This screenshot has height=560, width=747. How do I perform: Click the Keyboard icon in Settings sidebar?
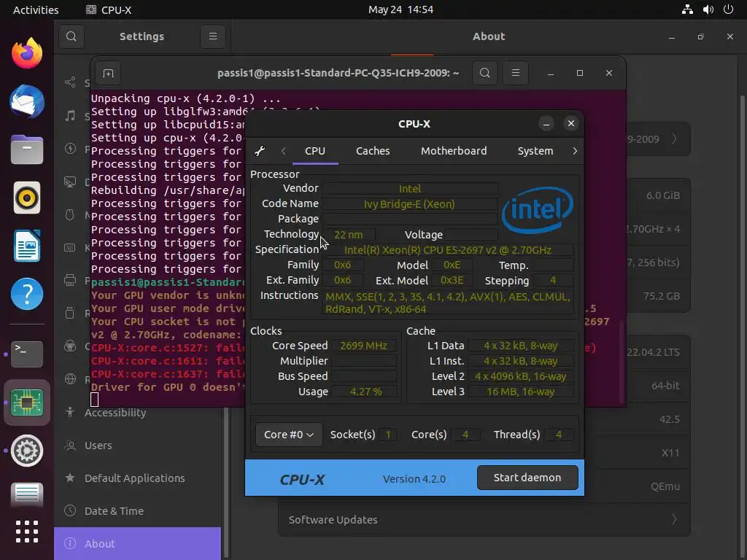[x=70, y=248]
